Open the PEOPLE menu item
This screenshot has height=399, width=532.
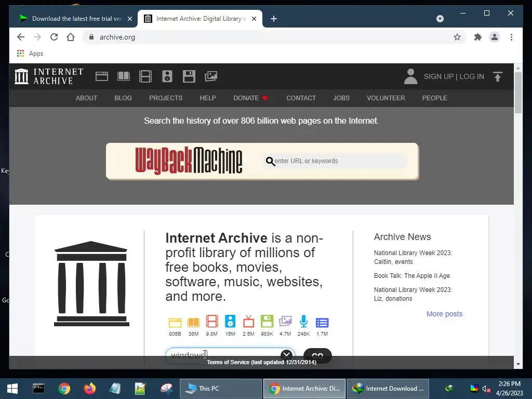coord(435,98)
